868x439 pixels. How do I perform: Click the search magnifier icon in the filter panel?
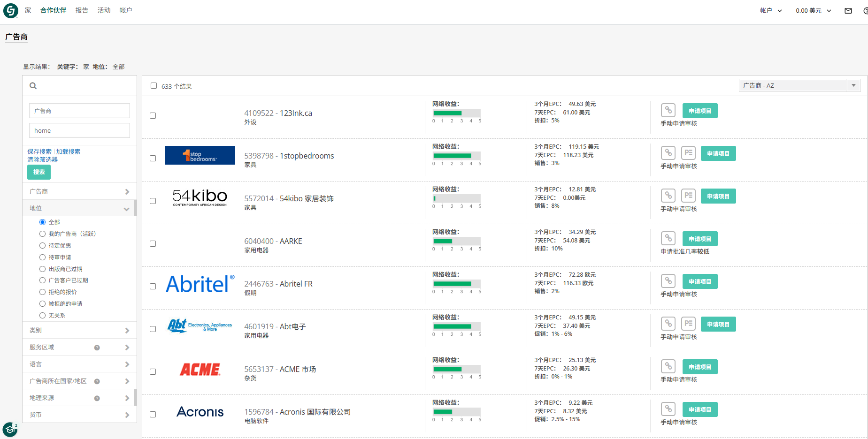[x=33, y=86]
